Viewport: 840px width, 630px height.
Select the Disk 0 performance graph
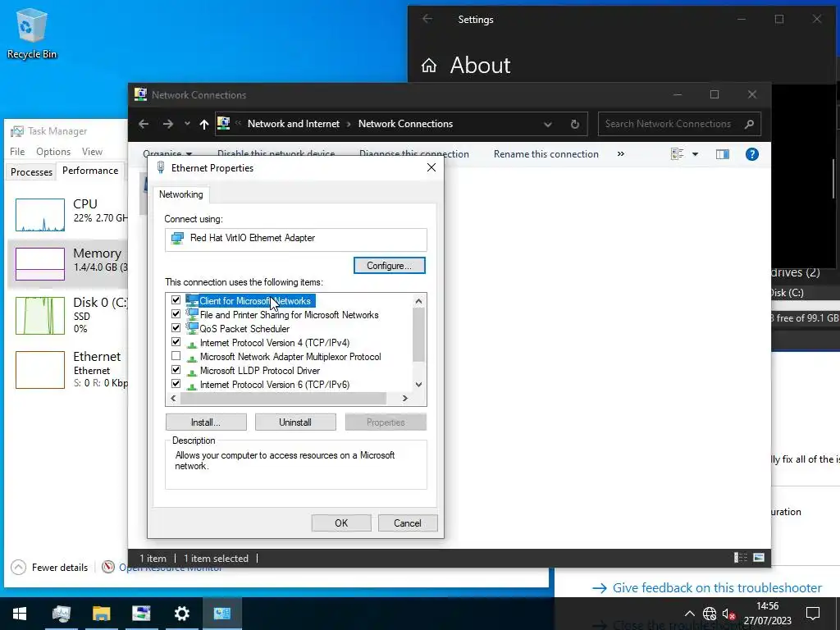[40, 316]
